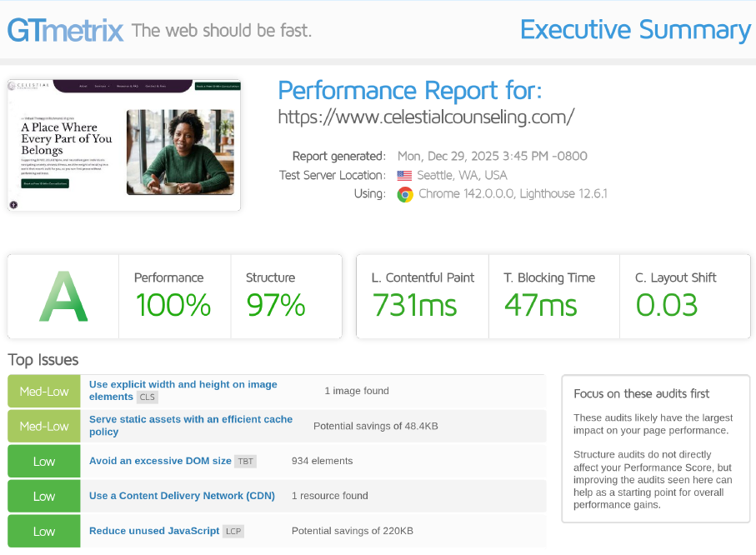This screenshot has height=555, width=756.
Task: Click the L. Contentful Paint 731ms metric
Action: tap(414, 305)
